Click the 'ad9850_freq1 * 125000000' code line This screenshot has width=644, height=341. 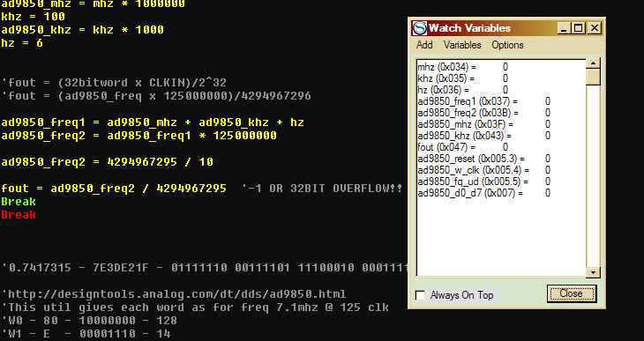pos(139,136)
